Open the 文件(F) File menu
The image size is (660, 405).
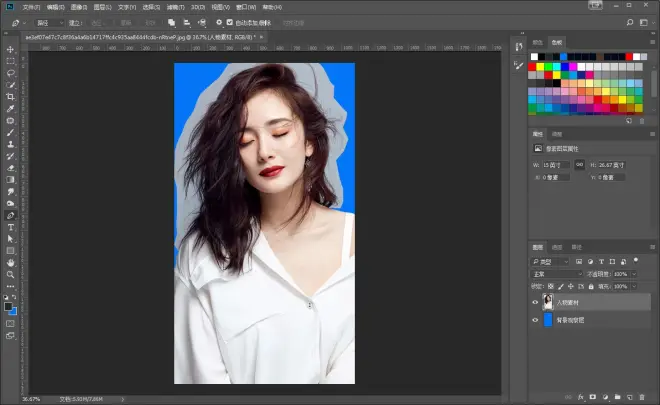pos(31,7)
